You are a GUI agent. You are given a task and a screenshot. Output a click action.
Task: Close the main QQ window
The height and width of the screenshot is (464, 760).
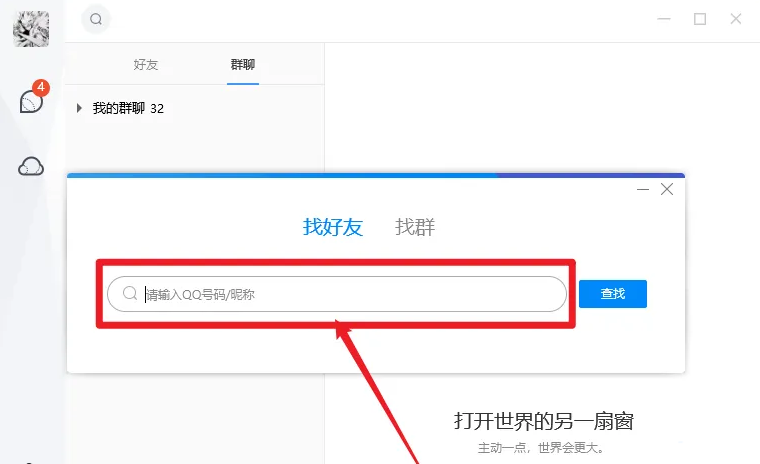tap(736, 19)
